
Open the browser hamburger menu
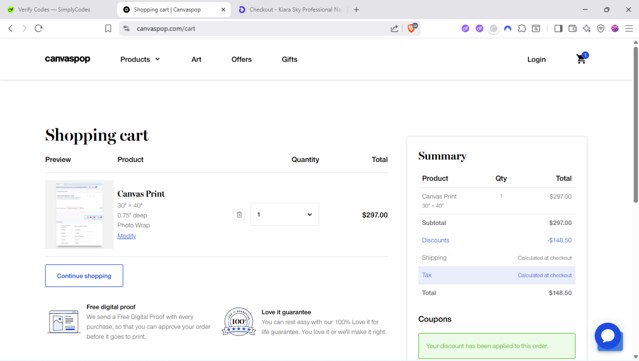(x=629, y=29)
